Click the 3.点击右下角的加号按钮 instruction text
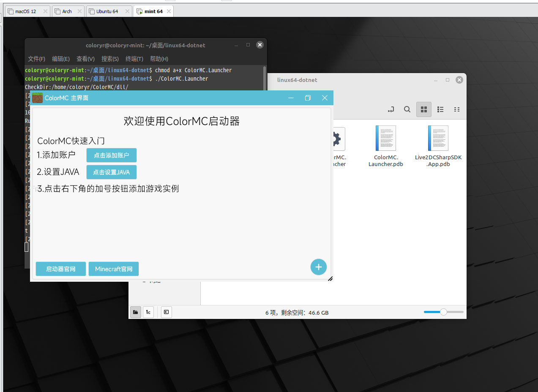The width and height of the screenshot is (538, 392). click(108, 188)
